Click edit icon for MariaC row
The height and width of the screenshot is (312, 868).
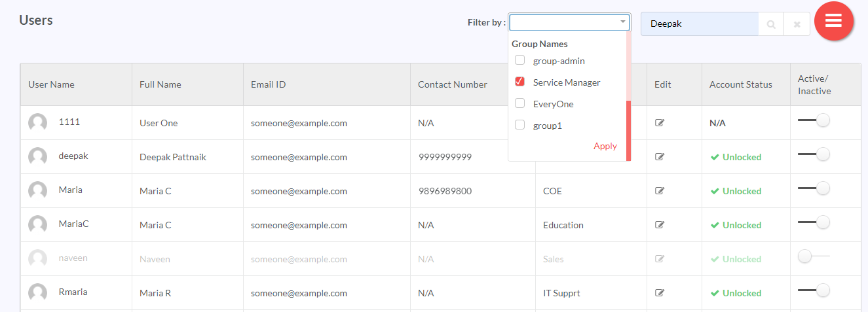pos(660,225)
